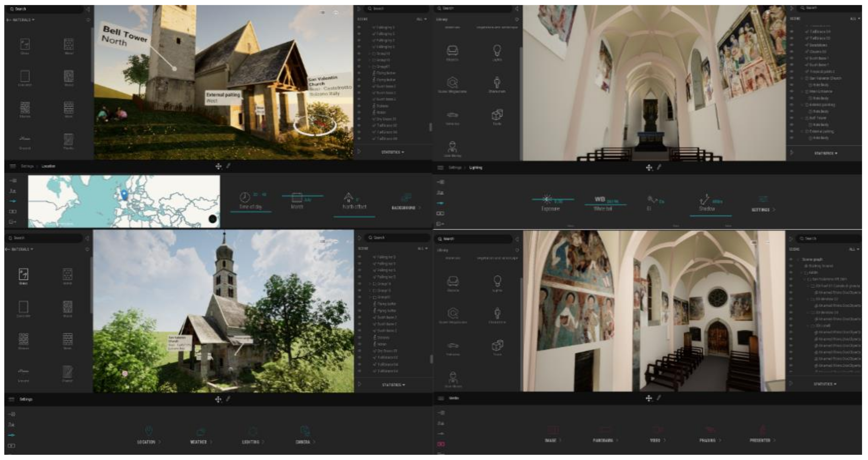Click the North offset compass icon
868x460 pixels.
[348, 197]
